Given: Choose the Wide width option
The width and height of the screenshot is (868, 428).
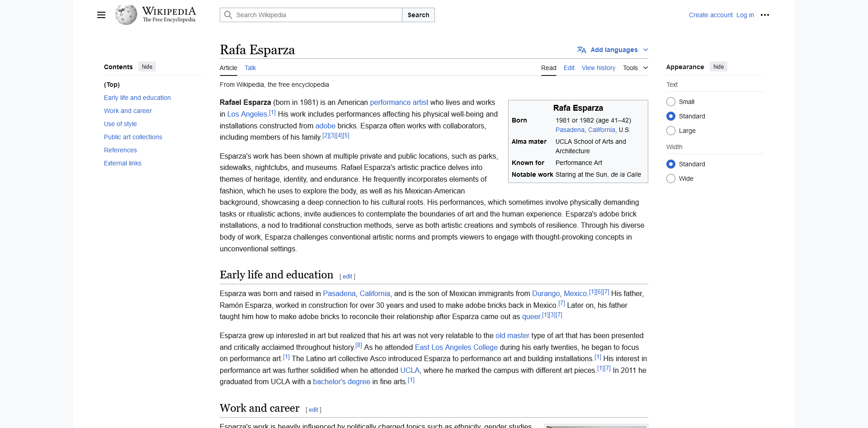Looking at the screenshot, I should pyautogui.click(x=671, y=179).
